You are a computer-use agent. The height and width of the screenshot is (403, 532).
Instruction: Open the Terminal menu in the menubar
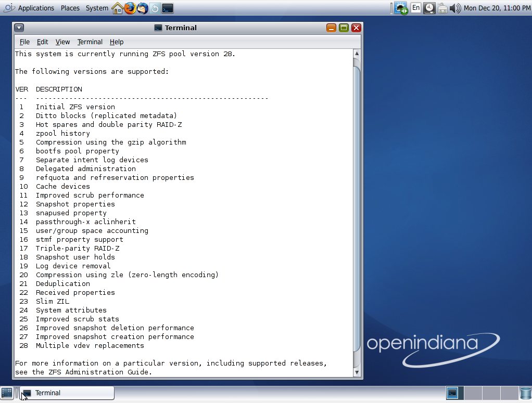point(90,42)
